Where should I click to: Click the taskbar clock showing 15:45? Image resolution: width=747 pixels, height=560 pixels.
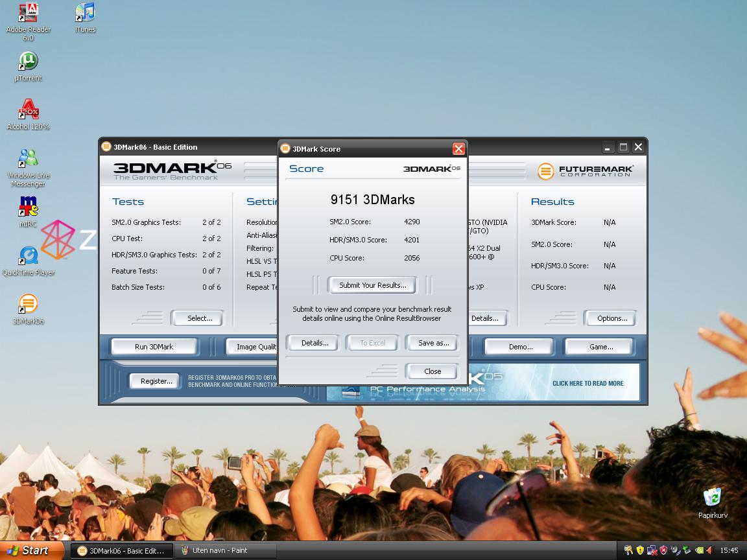729,550
